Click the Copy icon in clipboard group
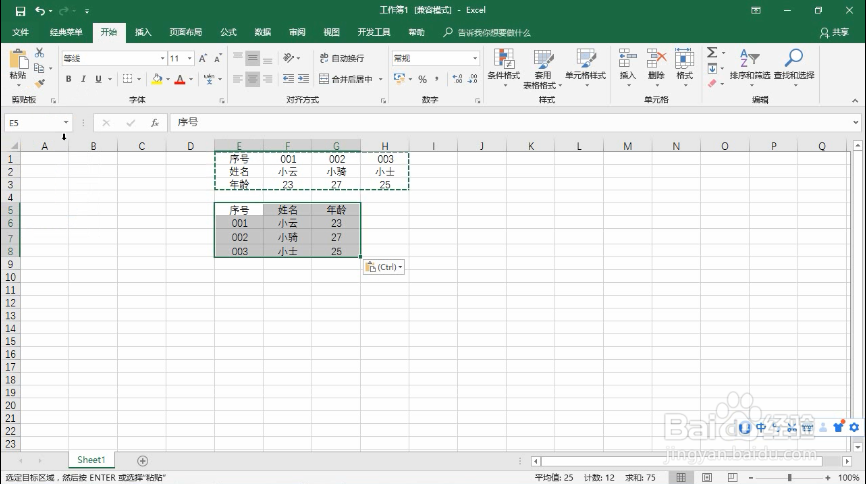 pos(39,68)
